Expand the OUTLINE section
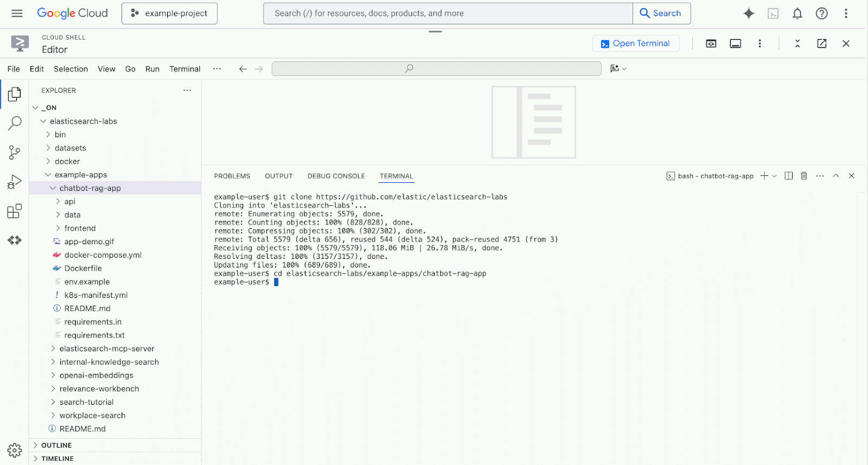This screenshot has height=465, width=868. tap(56, 445)
